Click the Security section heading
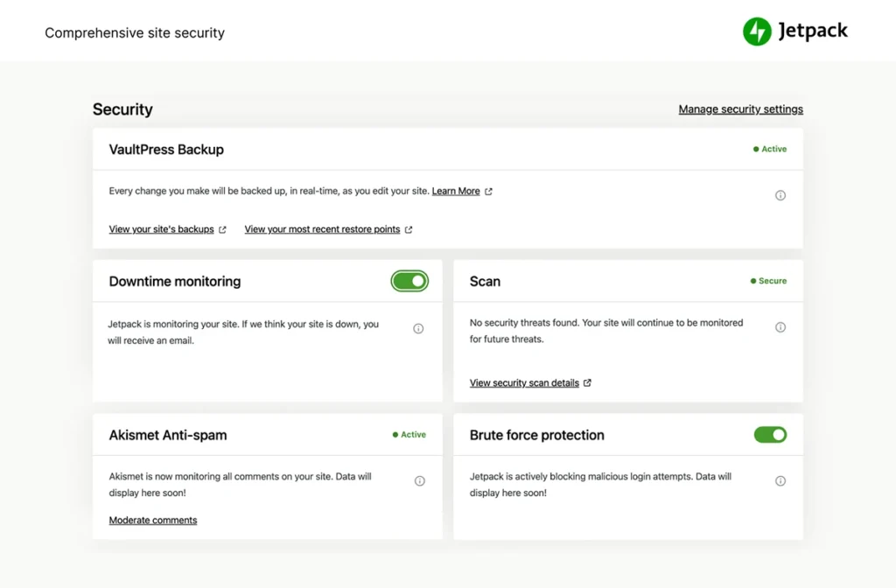This screenshot has width=896, height=588. coord(122,109)
